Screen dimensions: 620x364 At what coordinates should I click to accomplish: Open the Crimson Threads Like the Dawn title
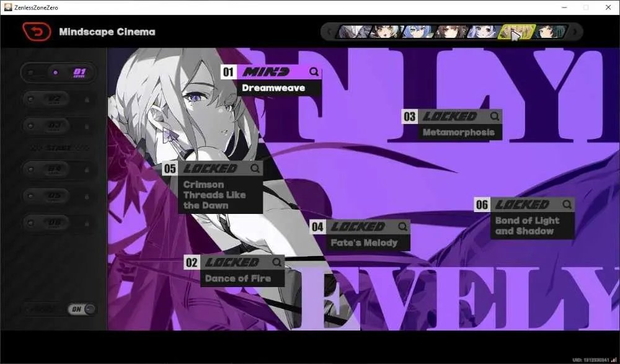[x=215, y=195]
